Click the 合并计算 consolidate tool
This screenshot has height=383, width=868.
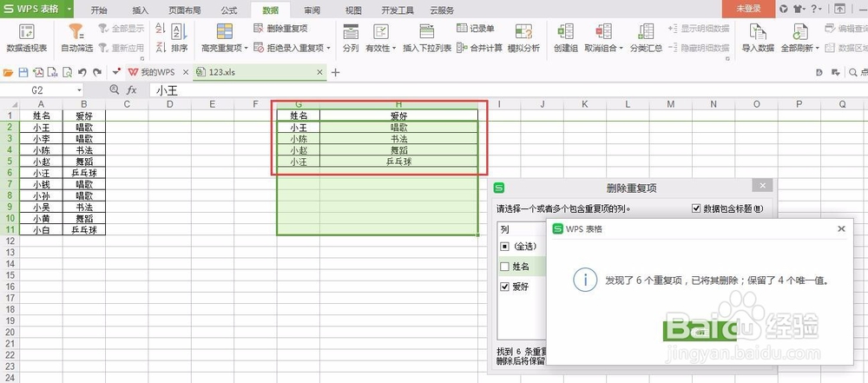tap(479, 48)
